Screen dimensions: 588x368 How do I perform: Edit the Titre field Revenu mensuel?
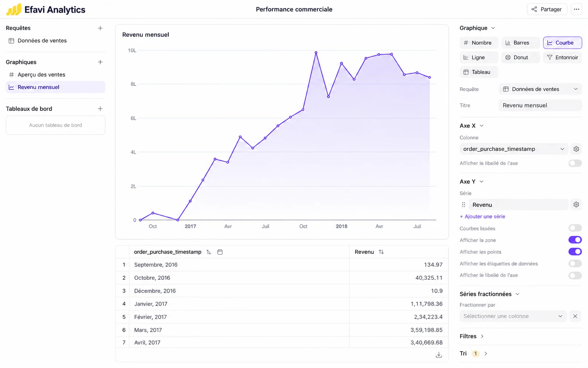click(x=540, y=105)
